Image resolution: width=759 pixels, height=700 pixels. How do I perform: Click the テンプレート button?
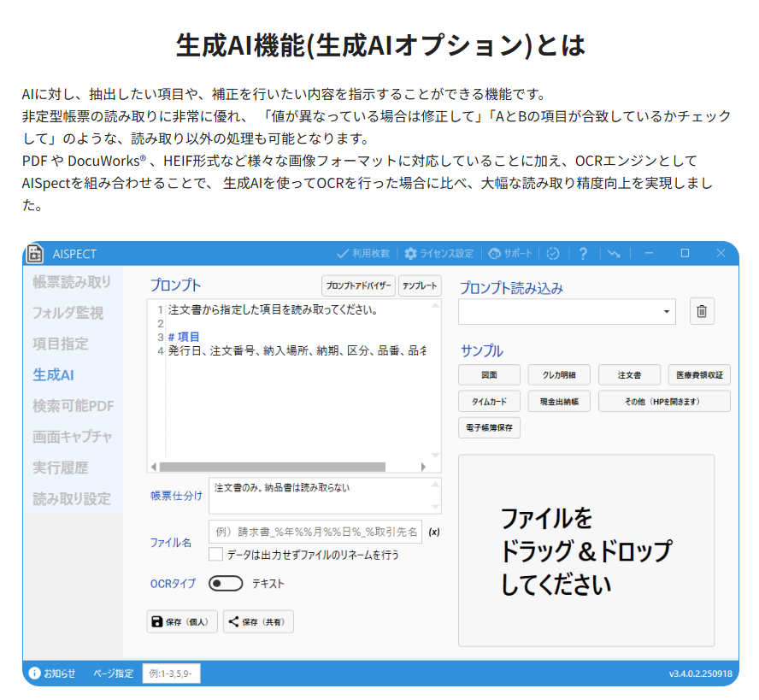pyautogui.click(x=422, y=285)
